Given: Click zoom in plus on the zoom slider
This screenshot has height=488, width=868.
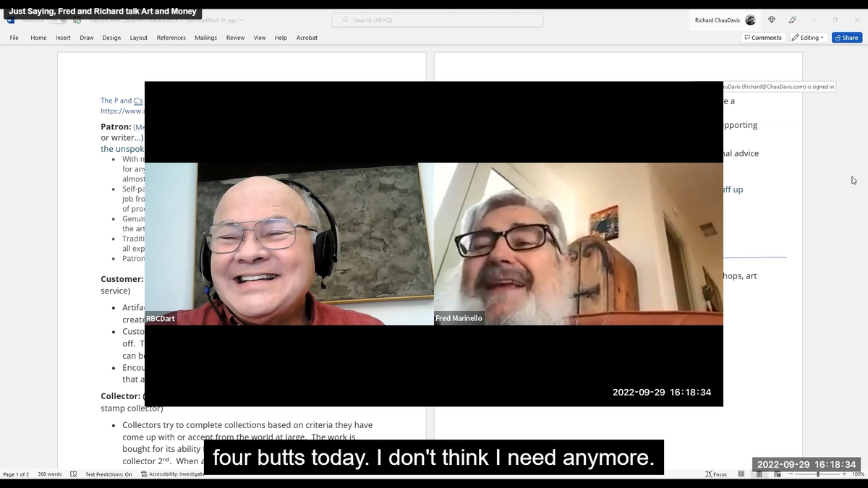Looking at the screenshot, I should [x=843, y=474].
